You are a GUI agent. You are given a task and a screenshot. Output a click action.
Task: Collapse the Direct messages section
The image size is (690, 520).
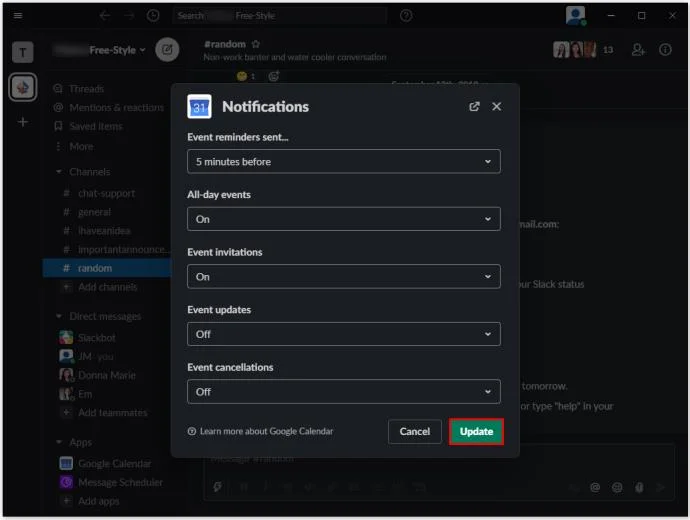click(59, 316)
